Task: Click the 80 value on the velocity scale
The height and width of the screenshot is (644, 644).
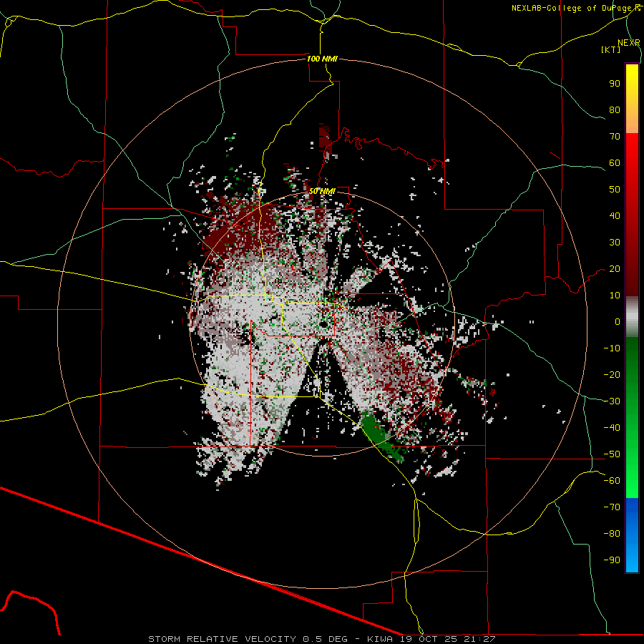Action: (x=615, y=109)
